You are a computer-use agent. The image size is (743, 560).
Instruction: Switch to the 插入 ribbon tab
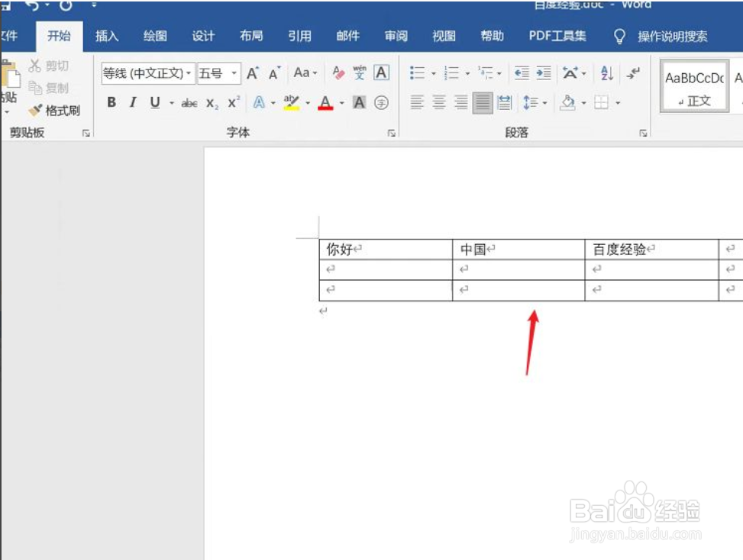point(106,36)
